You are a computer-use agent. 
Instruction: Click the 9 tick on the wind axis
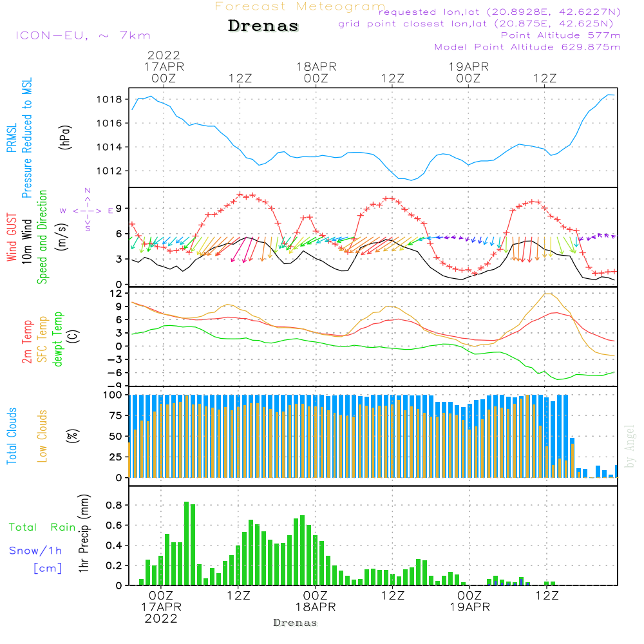click(x=119, y=209)
